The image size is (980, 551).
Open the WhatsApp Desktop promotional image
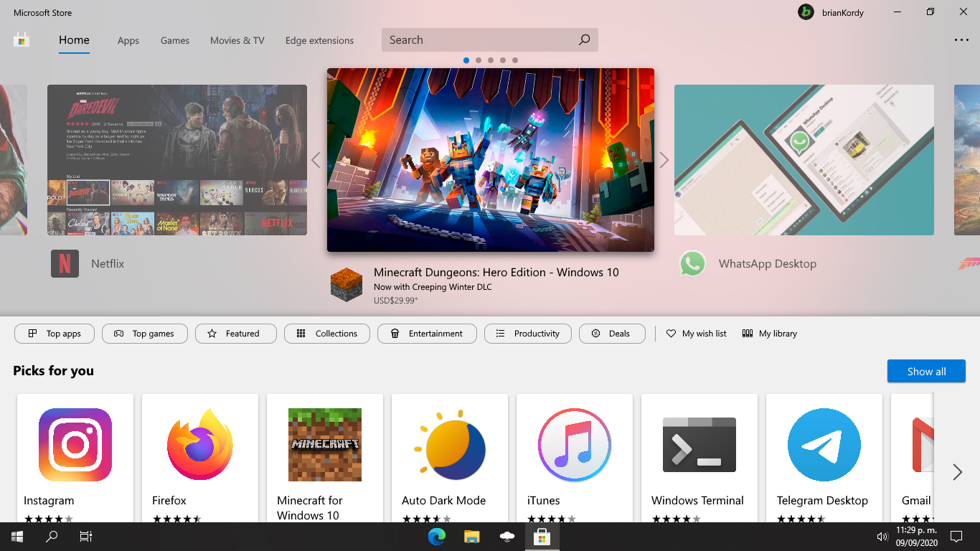[804, 160]
